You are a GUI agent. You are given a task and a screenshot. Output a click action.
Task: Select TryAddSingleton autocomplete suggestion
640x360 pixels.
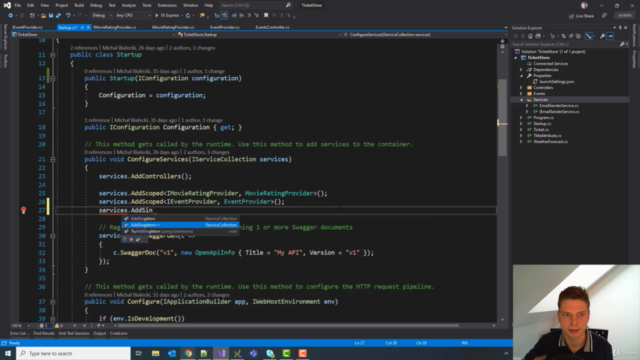click(x=180, y=231)
